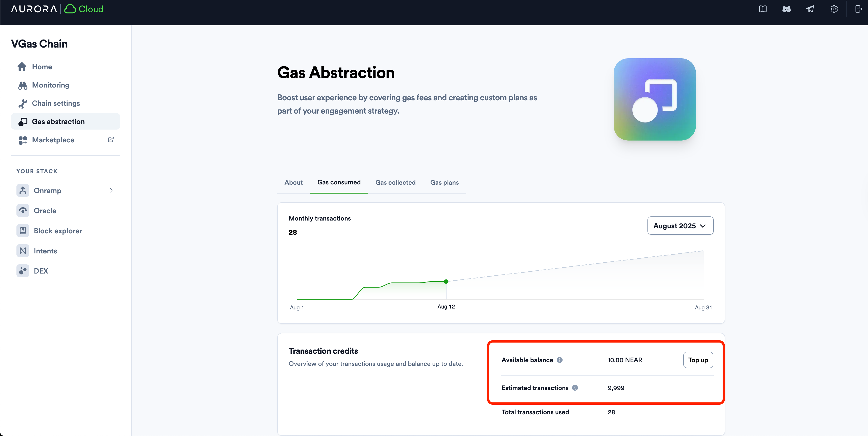Open the documentation book icon
Image resolution: width=868 pixels, height=436 pixels.
click(x=763, y=9)
